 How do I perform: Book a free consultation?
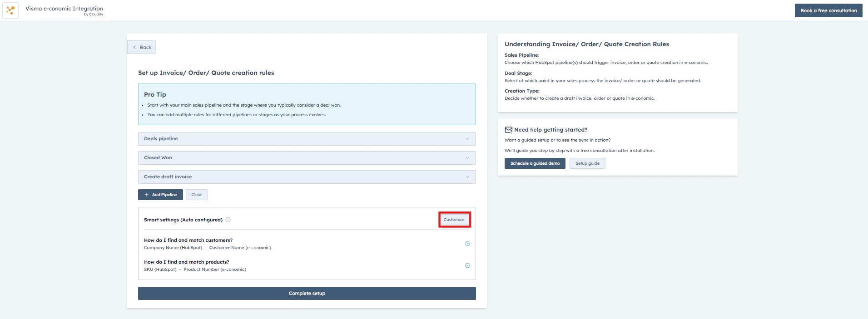[828, 10]
